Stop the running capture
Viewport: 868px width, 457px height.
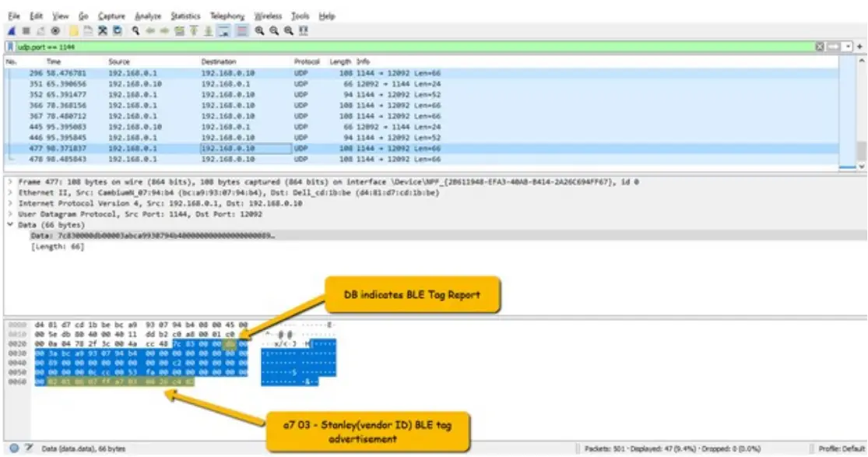tap(26, 31)
